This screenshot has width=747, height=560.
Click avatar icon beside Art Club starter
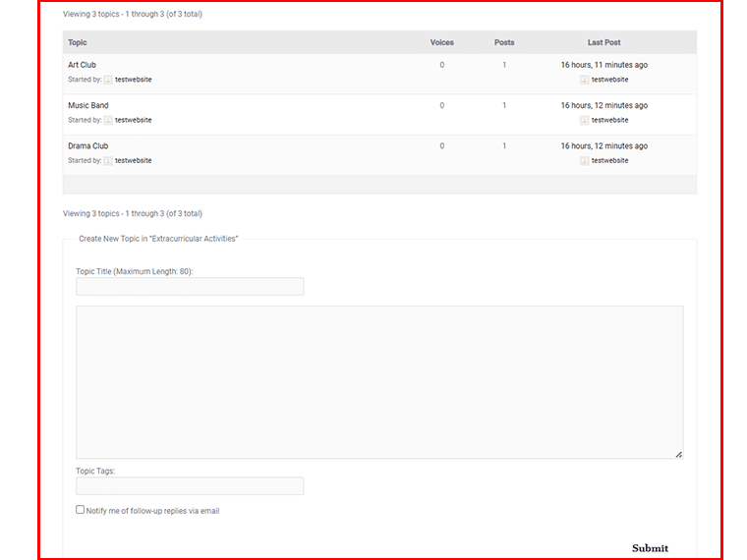108,80
